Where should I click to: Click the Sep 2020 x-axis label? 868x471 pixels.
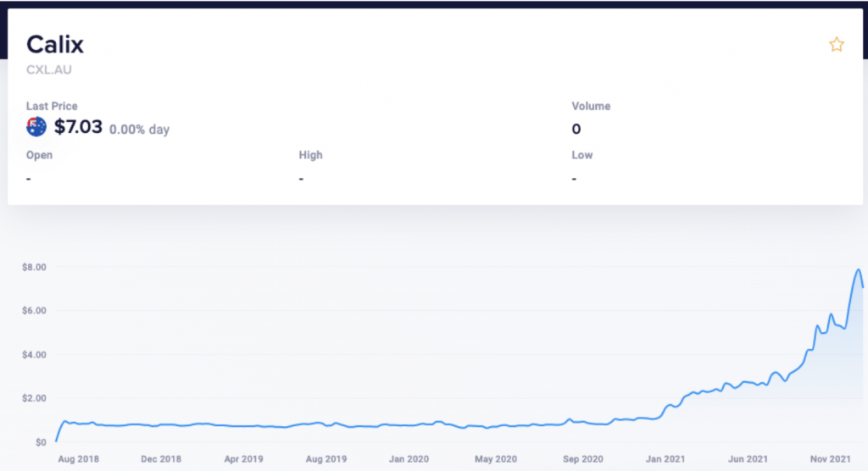click(583, 459)
